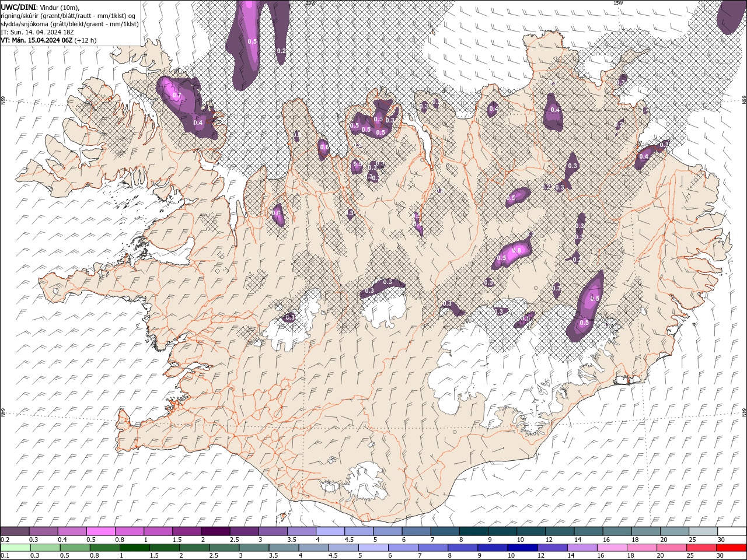Click upper legend swatch between 6 and 7

pyautogui.click(x=416, y=531)
